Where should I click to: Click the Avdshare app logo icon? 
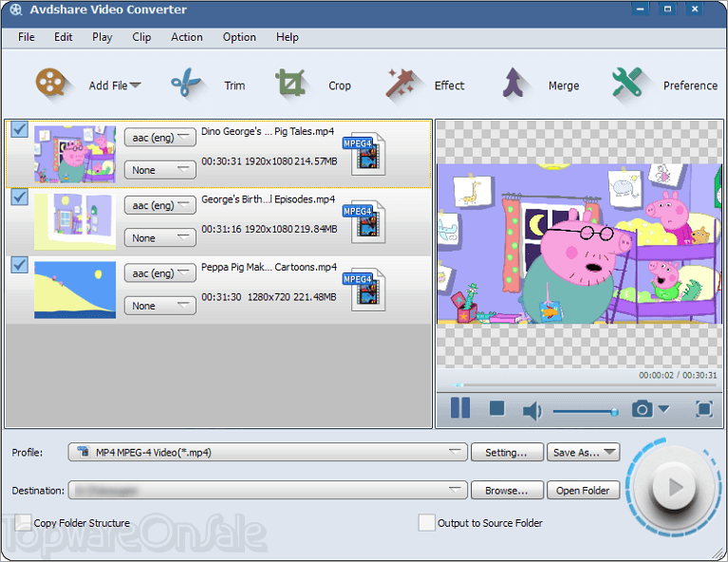point(16,9)
